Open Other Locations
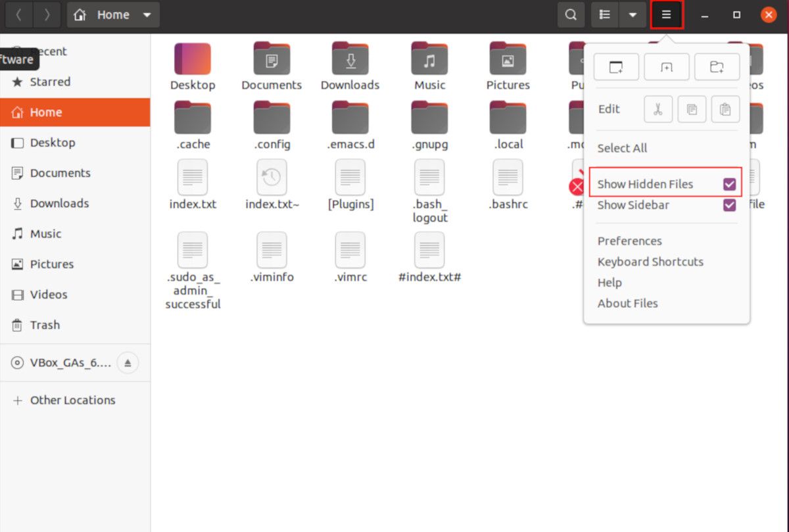 click(72, 400)
